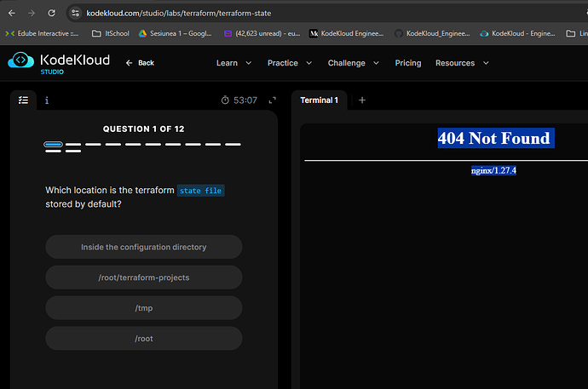Click the Back button beside the logo

pyautogui.click(x=140, y=63)
